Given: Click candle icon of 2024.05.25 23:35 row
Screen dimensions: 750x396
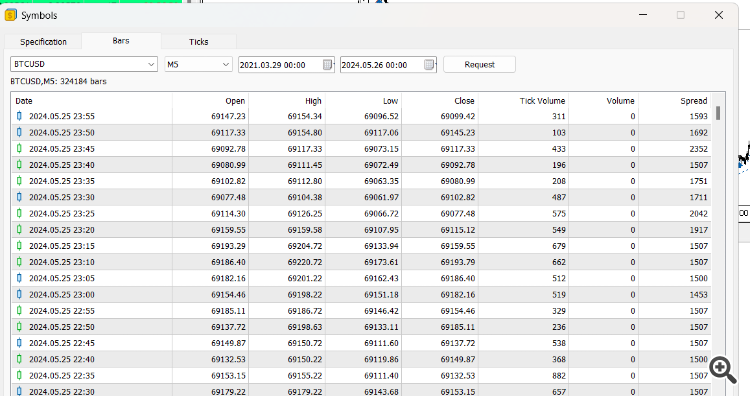Looking at the screenshot, I should pos(19,181).
